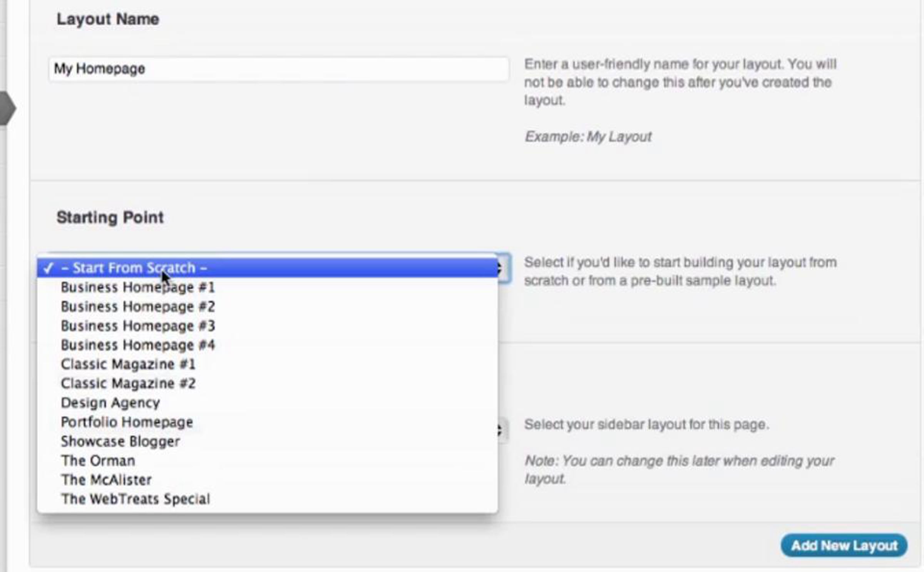Click the Starting Point heading

click(110, 218)
